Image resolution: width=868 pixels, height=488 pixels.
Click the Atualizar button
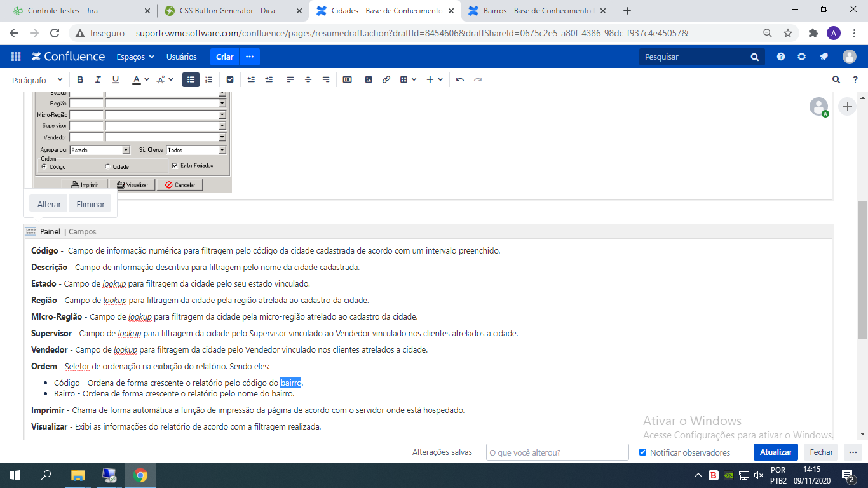(775, 452)
